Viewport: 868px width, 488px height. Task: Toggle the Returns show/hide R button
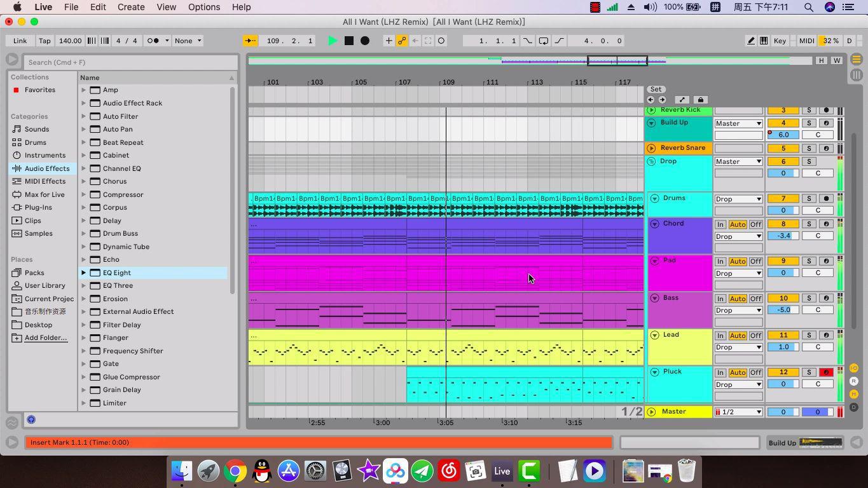(x=854, y=381)
